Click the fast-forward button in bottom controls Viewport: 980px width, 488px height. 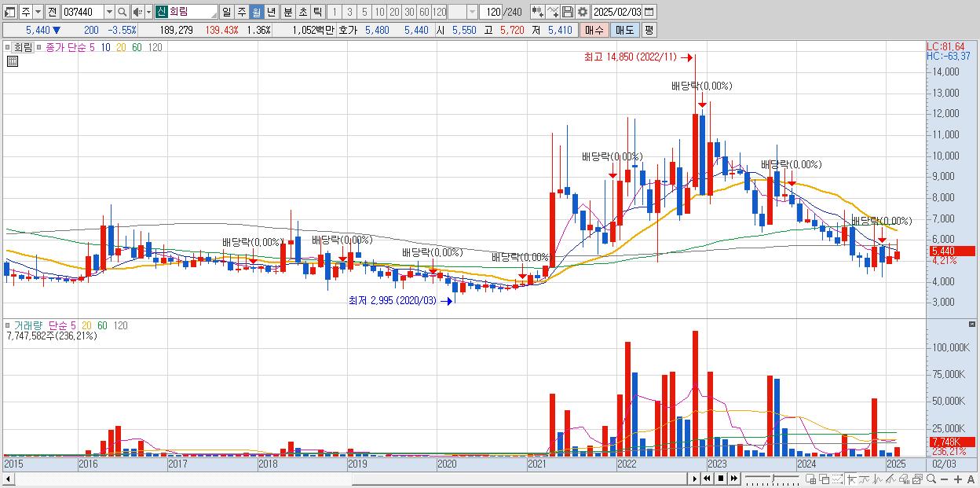[x=734, y=479]
